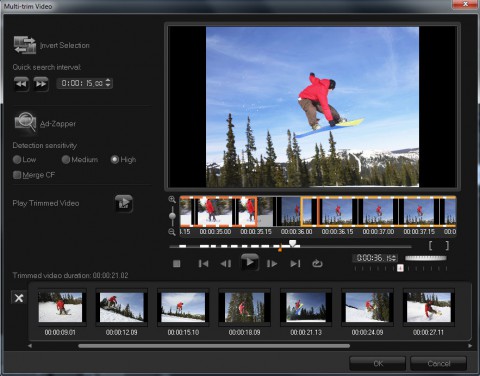Delete selected trimmed clip with X button
The width and height of the screenshot is (480, 376).
19,298
